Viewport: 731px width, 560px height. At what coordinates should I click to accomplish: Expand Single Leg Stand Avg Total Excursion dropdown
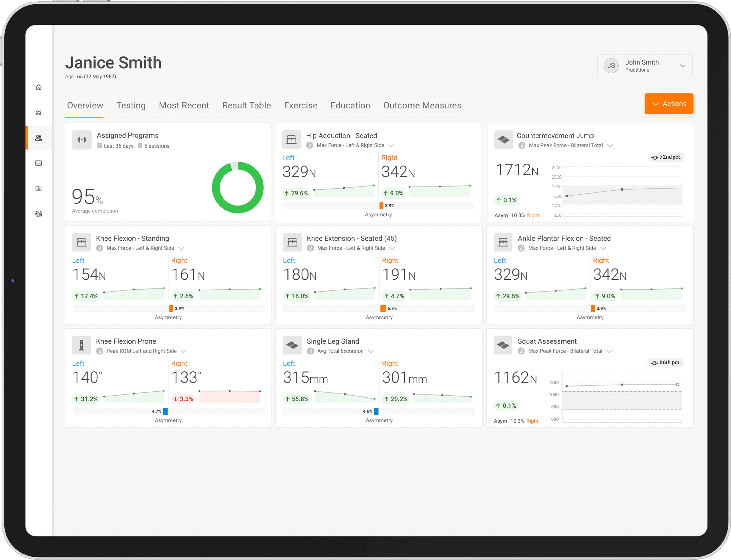pyautogui.click(x=371, y=351)
